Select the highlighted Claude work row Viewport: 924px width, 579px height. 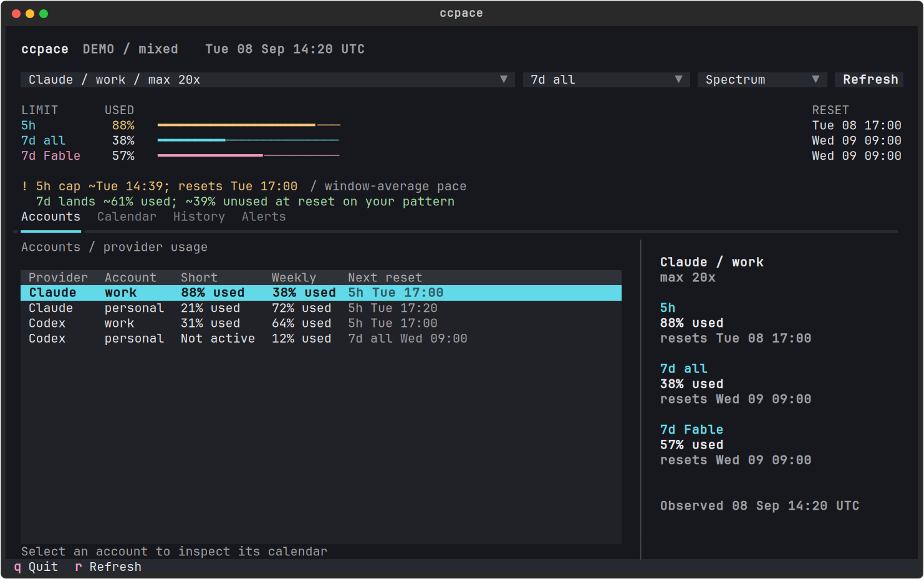[321, 293]
